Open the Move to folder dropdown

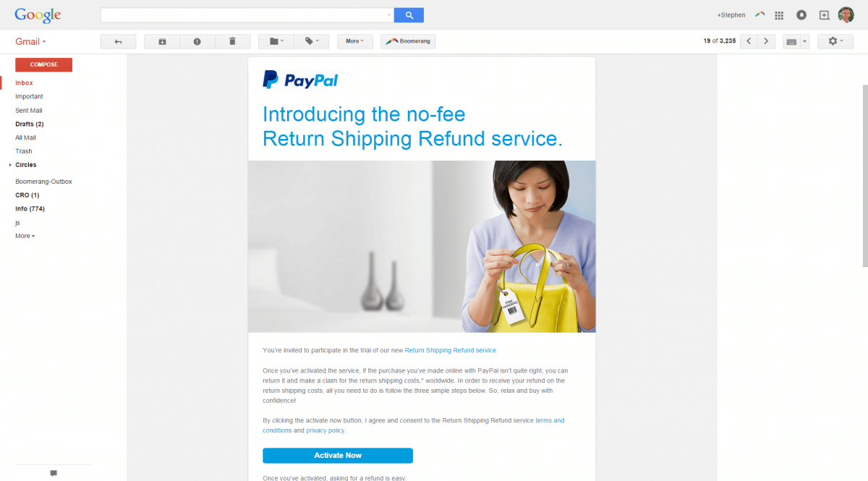click(276, 41)
